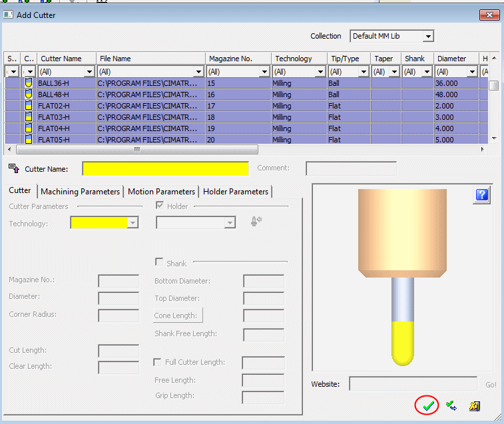Check the Full Cutter Length checkbox
The width and height of the screenshot is (504, 424).
point(158,362)
